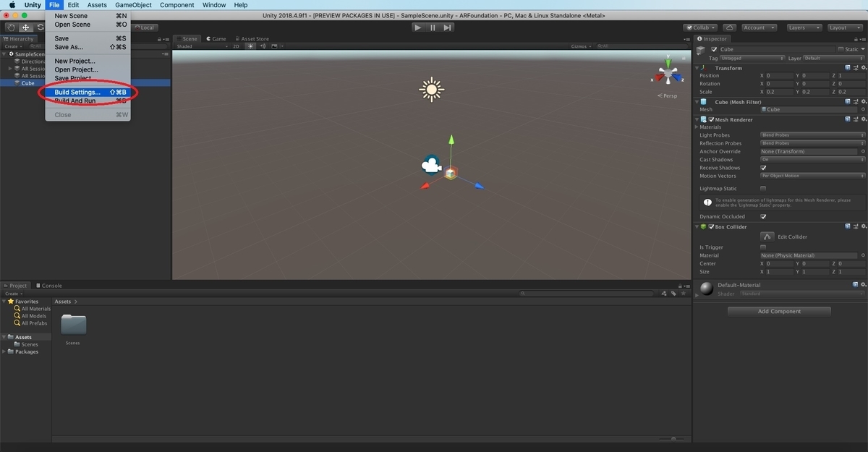Open Transform component help icon
The width and height of the screenshot is (868, 452).
pos(846,68)
